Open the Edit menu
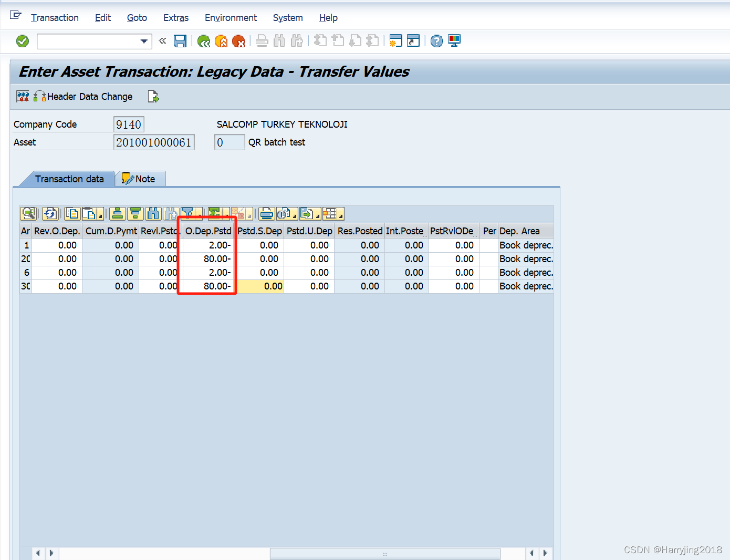This screenshot has height=560, width=730. tap(103, 18)
